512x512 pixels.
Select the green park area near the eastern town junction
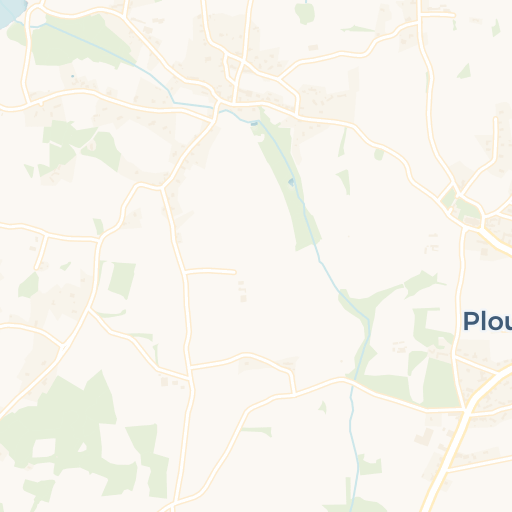click(467, 208)
